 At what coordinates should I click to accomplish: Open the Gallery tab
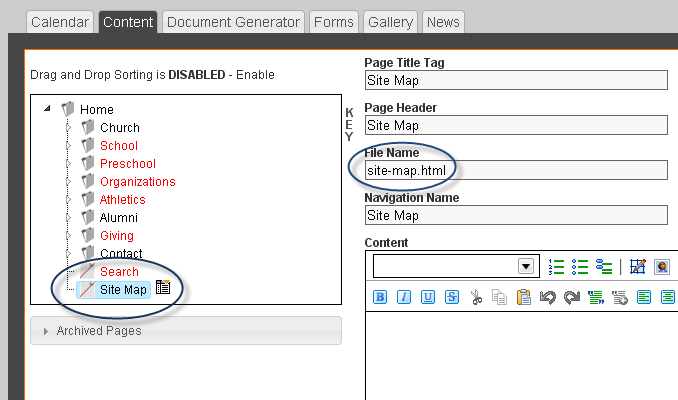[390, 22]
